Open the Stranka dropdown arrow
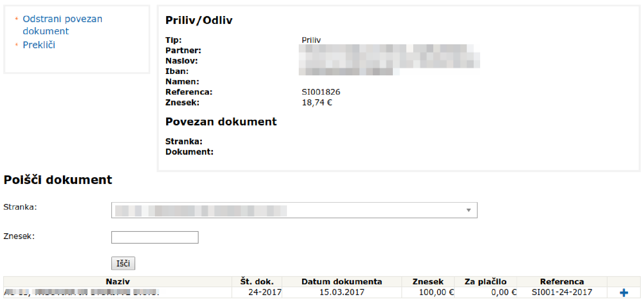This screenshot has width=644, height=304. pyautogui.click(x=468, y=210)
